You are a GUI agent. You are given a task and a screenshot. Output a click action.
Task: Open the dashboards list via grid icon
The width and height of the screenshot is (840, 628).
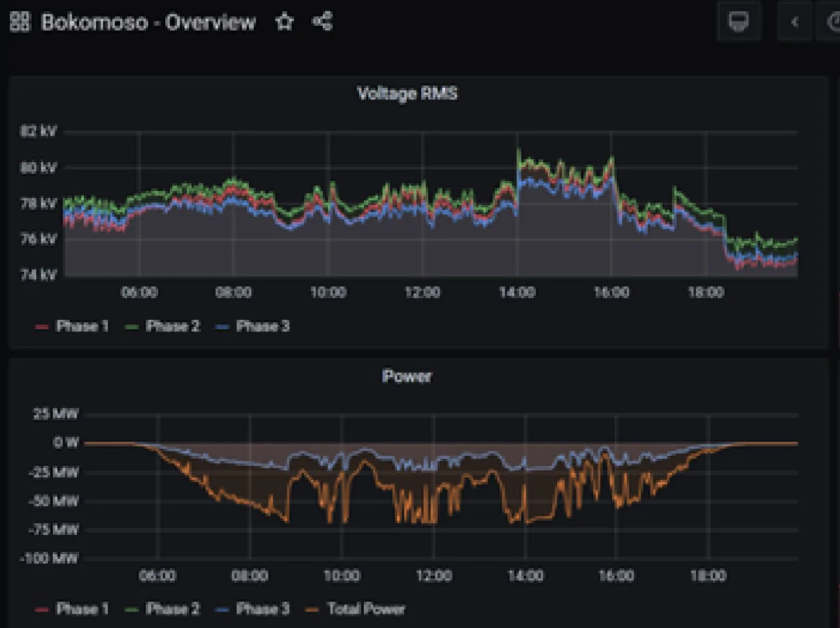point(19,22)
